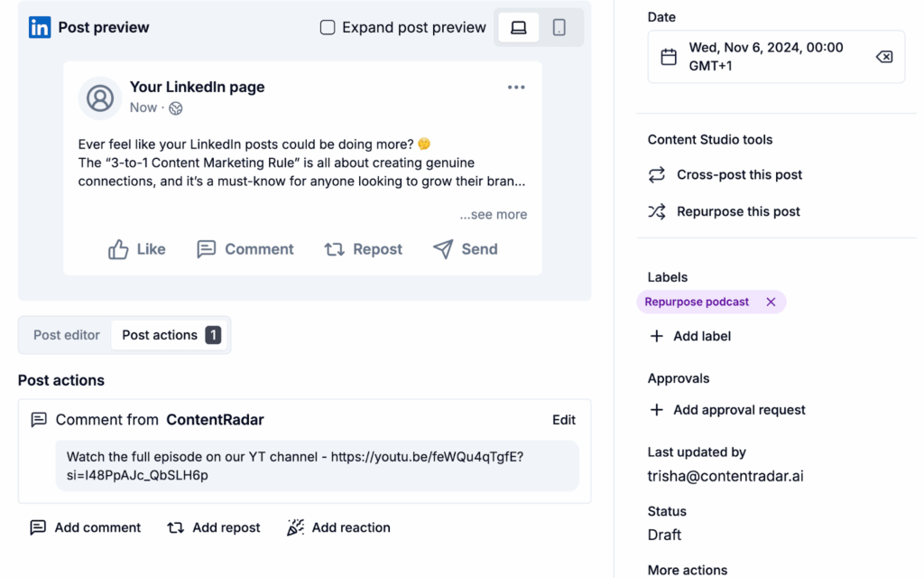Click the LinkedIn logo icon

pyautogui.click(x=40, y=27)
